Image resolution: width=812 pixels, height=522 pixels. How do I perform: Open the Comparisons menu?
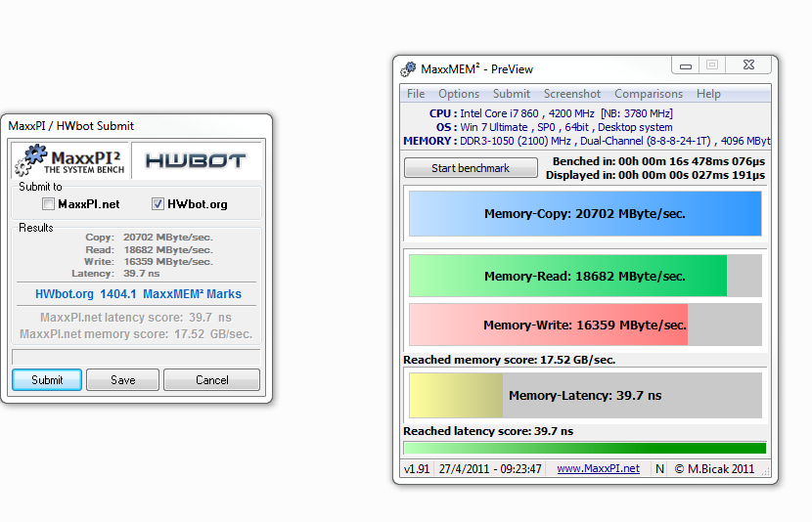pyautogui.click(x=649, y=94)
